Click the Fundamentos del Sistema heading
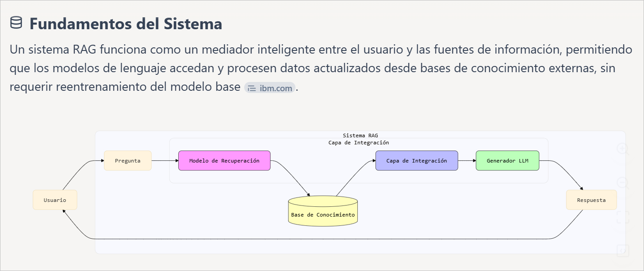This screenshot has height=271, width=644. coord(126,24)
